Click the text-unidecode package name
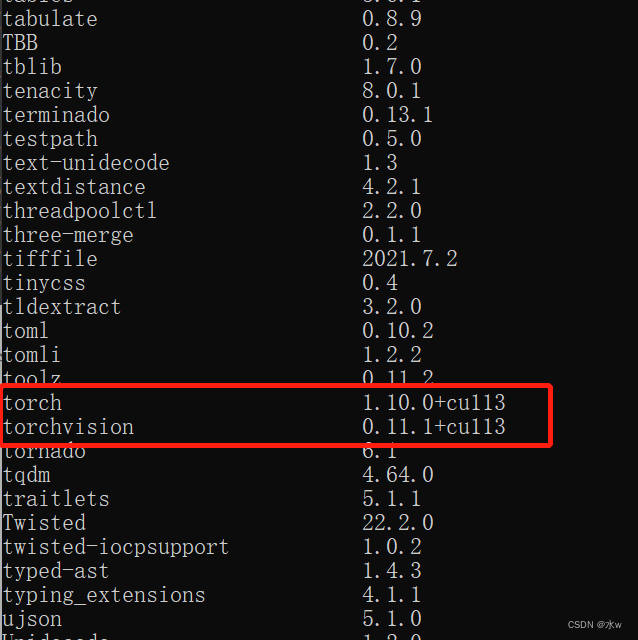The width and height of the screenshot is (638, 640). tap(86, 163)
